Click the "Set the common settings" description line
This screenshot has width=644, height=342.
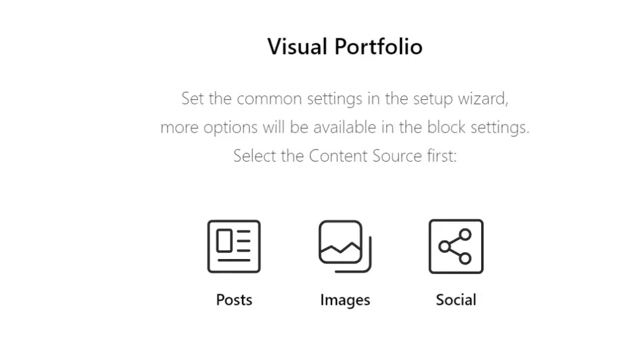[x=345, y=99]
